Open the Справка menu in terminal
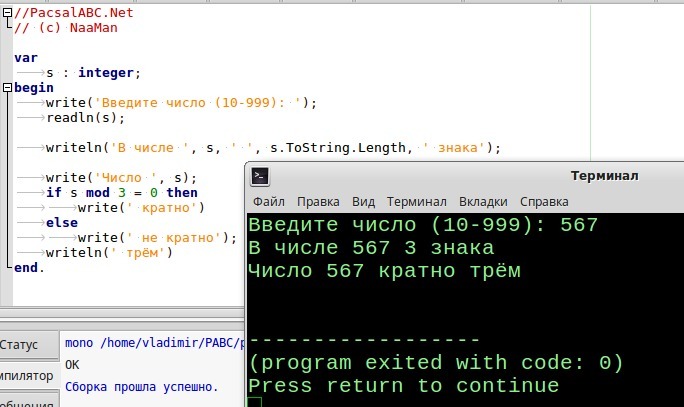Screen dimensions: 684x407 click(544, 200)
